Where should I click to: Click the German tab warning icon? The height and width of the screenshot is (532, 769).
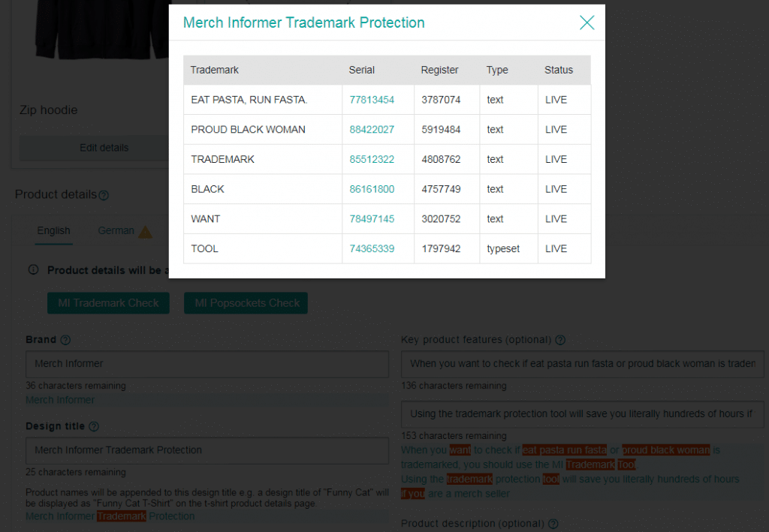click(145, 232)
